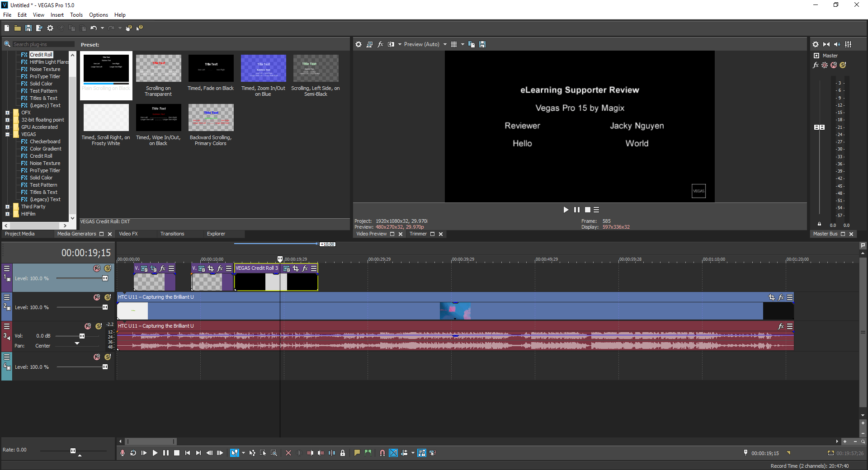Choose the Timed, Fade on Black preset
868x470 pixels.
point(211,73)
